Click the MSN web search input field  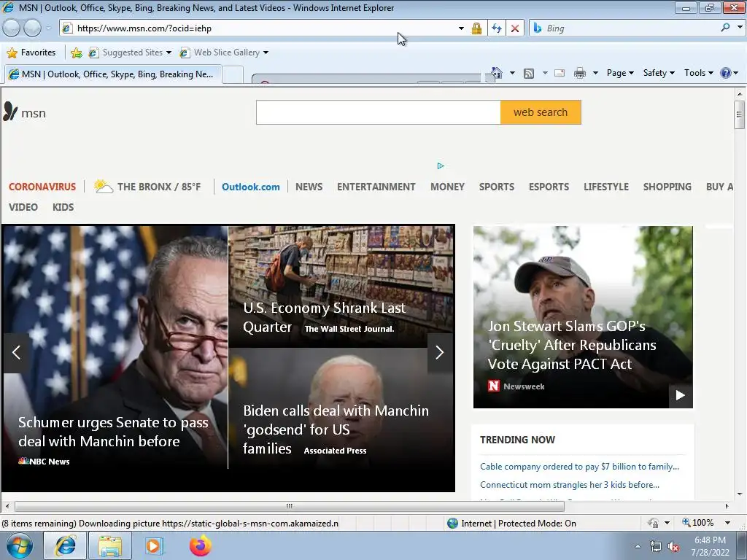point(379,112)
